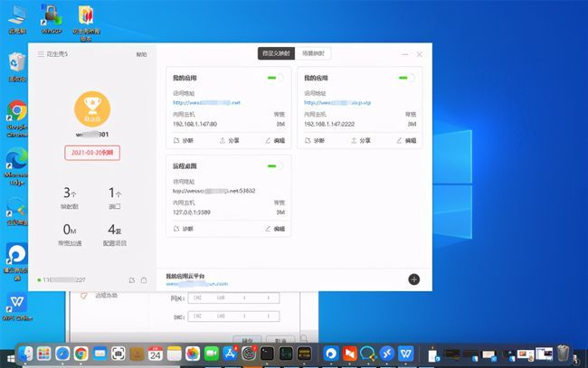
Task: Open the padlock shortcut on the desktop
Action: (x=52, y=19)
